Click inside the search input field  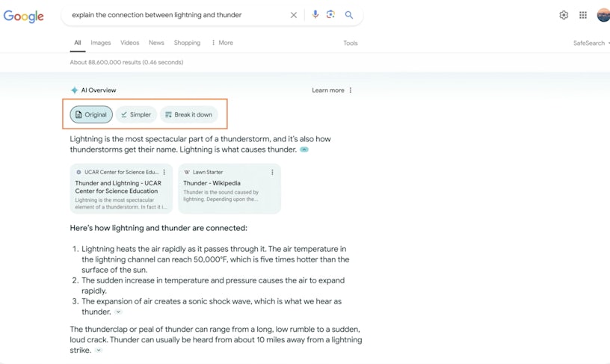(172, 15)
